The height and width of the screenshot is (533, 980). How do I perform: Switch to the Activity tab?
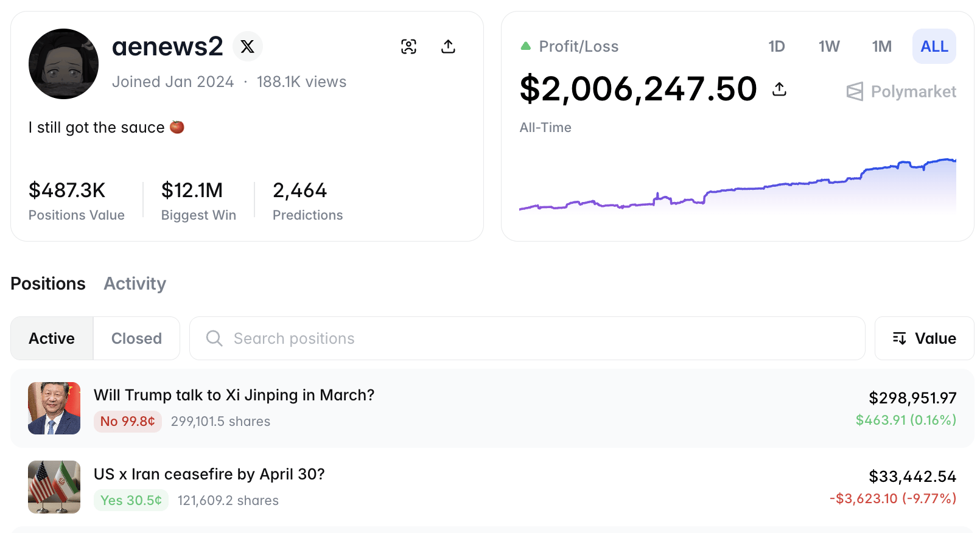coord(135,284)
